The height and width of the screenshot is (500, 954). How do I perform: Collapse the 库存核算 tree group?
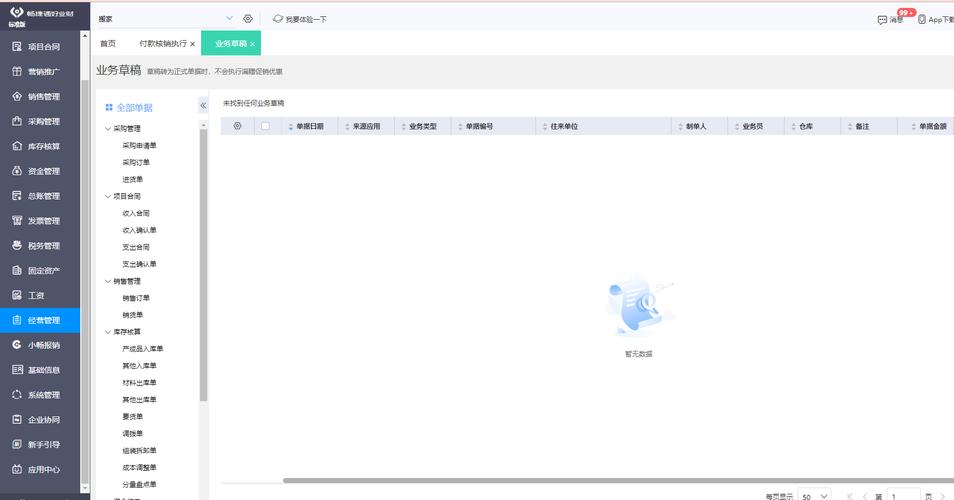(108, 332)
